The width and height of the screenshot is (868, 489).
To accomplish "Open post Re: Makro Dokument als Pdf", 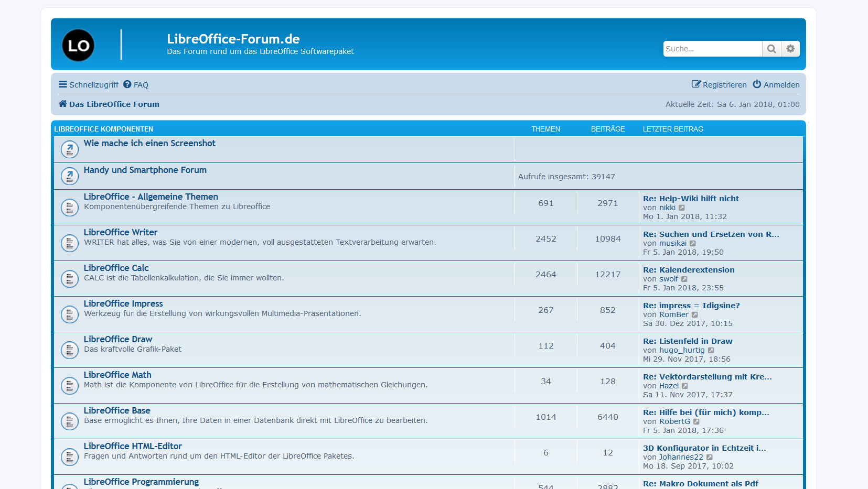I will pos(701,484).
